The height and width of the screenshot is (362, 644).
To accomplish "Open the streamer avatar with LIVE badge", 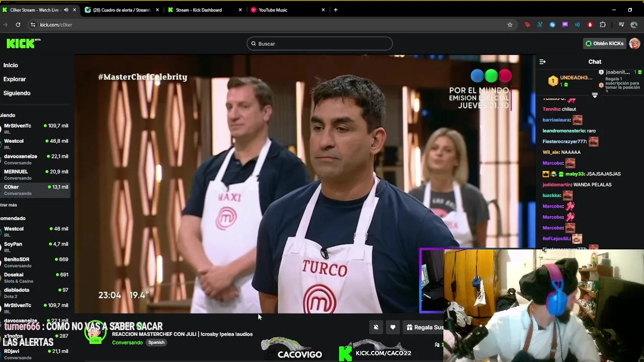I will (95, 333).
